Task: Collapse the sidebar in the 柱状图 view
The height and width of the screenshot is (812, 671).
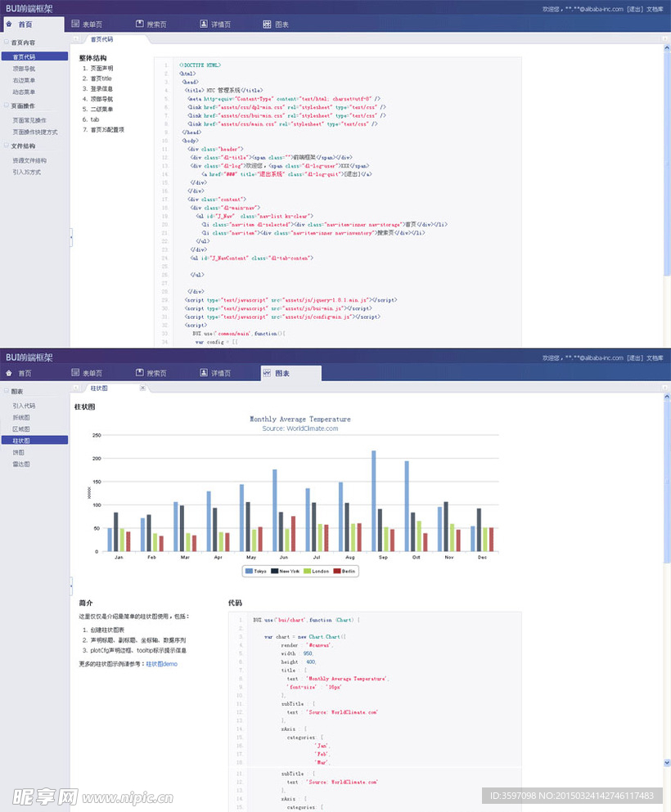Action: pyautogui.click(x=71, y=585)
